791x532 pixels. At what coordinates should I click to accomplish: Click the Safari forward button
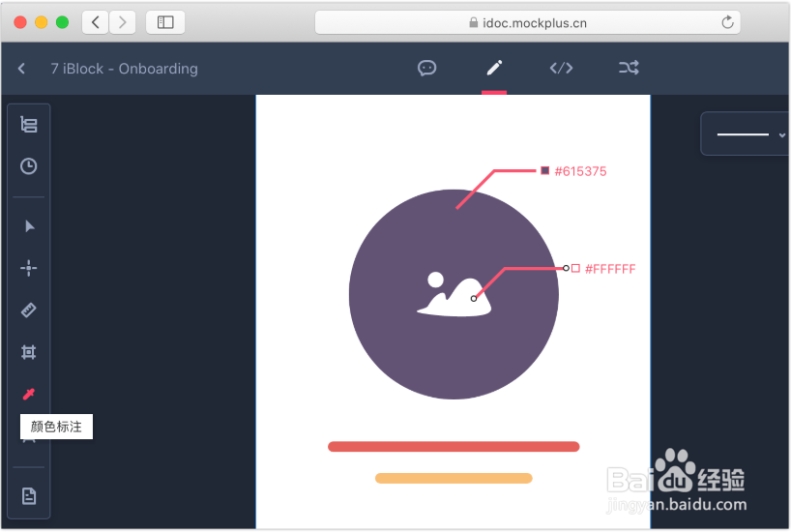[123, 22]
